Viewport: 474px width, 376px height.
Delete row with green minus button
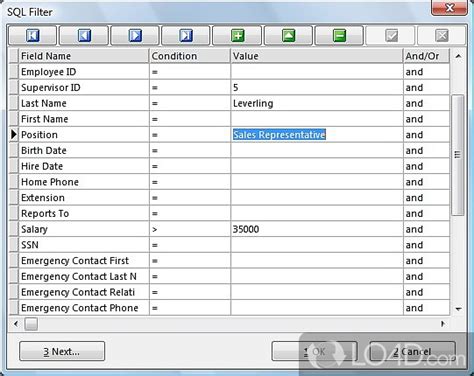point(339,35)
